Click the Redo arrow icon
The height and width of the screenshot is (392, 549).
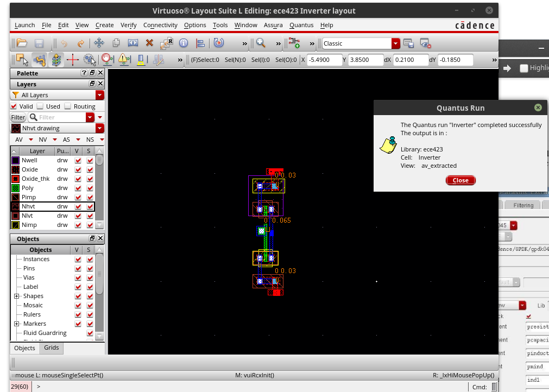[x=81, y=43]
